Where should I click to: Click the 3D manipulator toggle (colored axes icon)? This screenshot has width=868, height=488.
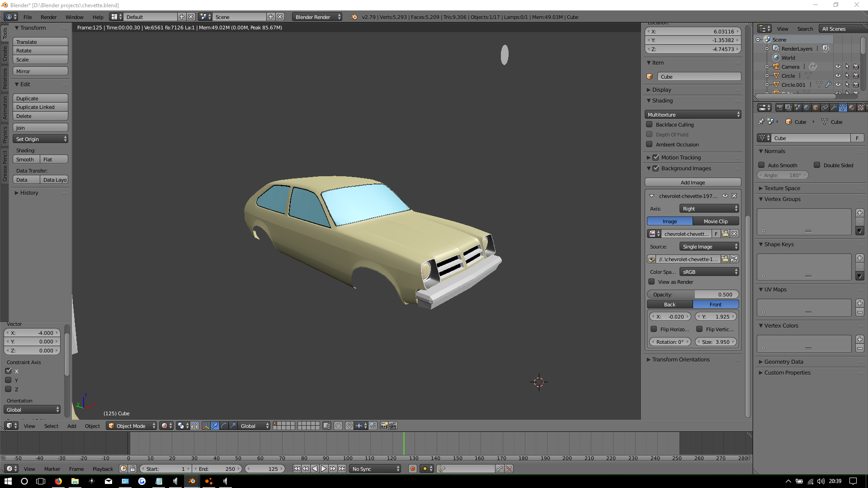pyautogui.click(x=206, y=426)
